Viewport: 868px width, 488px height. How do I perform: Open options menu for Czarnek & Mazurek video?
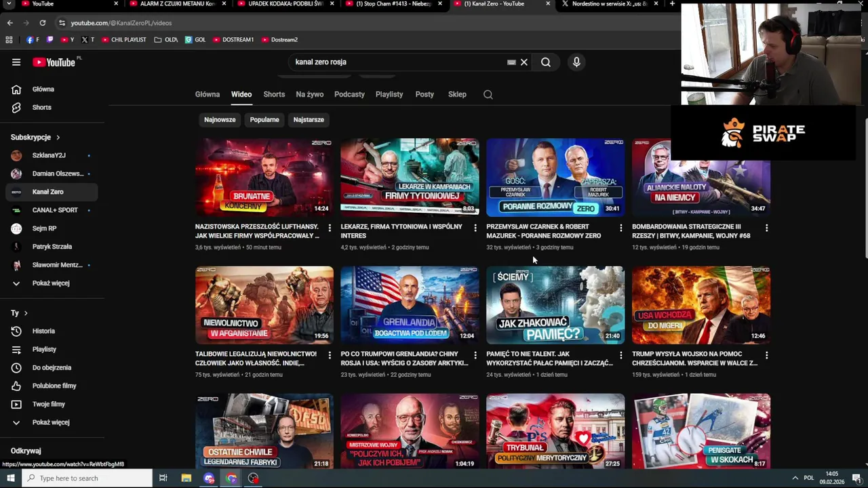tap(621, 228)
